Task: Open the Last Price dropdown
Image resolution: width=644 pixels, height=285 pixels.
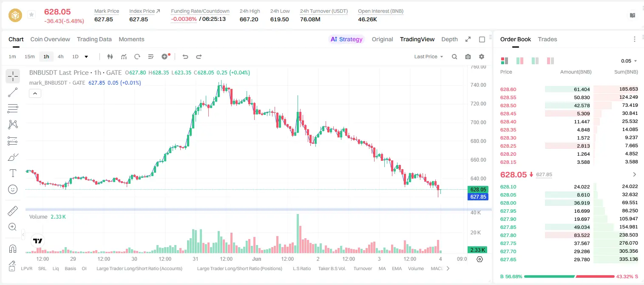Action: [428, 57]
